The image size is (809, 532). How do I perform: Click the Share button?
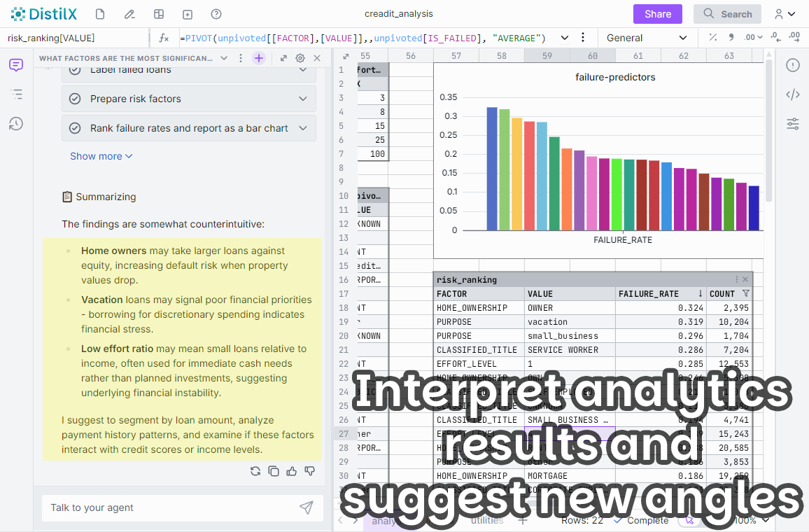click(657, 14)
